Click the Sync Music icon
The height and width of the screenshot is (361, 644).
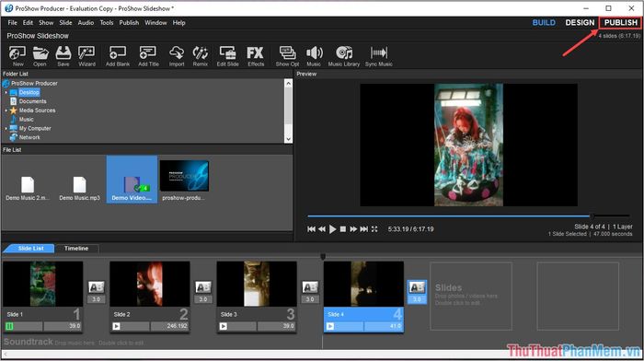tap(379, 56)
